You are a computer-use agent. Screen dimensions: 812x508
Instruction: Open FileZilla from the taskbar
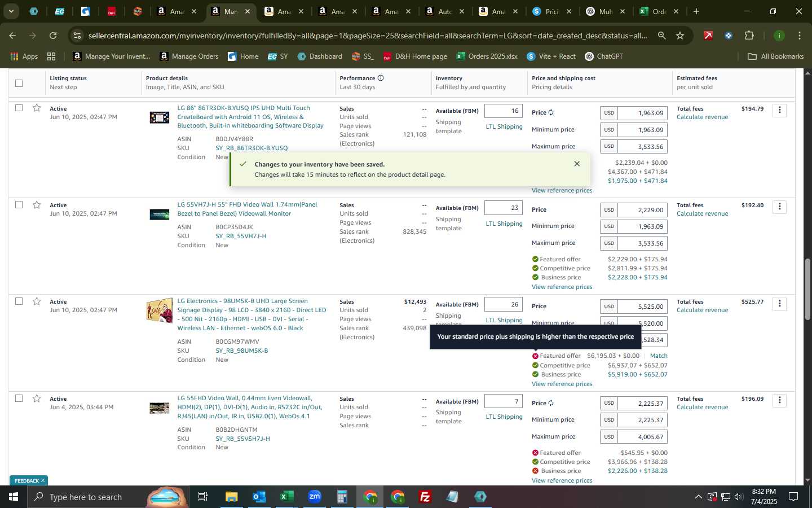click(425, 497)
